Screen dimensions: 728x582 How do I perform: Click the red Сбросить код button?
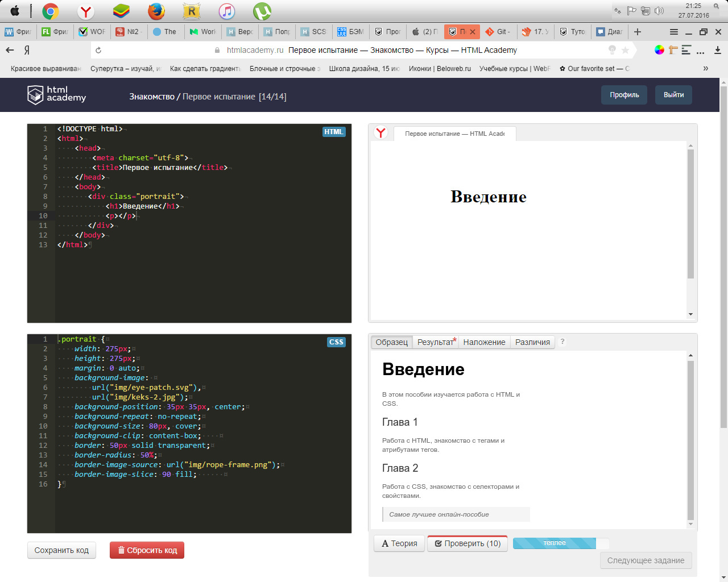(x=147, y=550)
